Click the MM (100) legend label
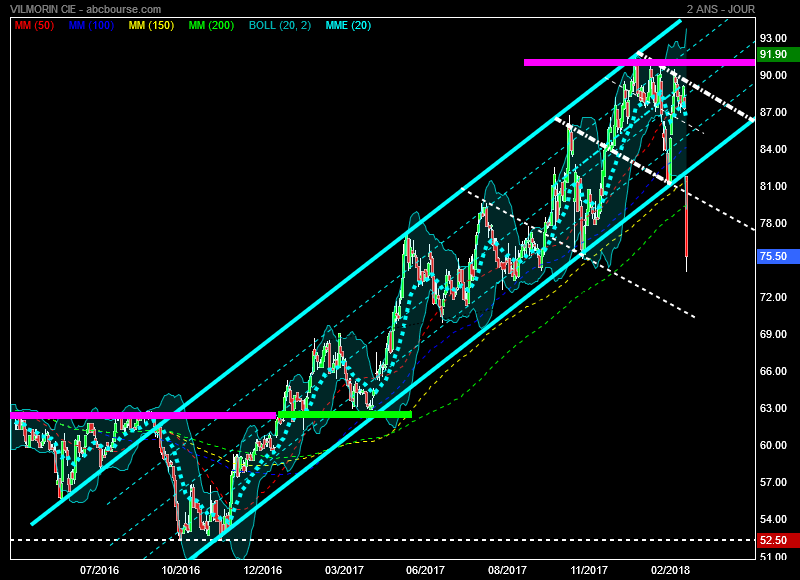The height and width of the screenshot is (580, 800). click(x=91, y=26)
